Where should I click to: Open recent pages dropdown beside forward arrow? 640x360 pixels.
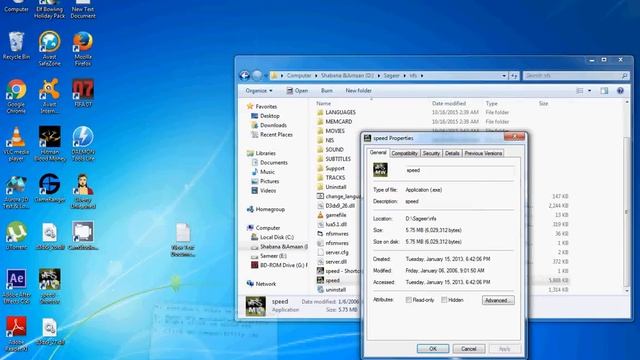coord(266,76)
